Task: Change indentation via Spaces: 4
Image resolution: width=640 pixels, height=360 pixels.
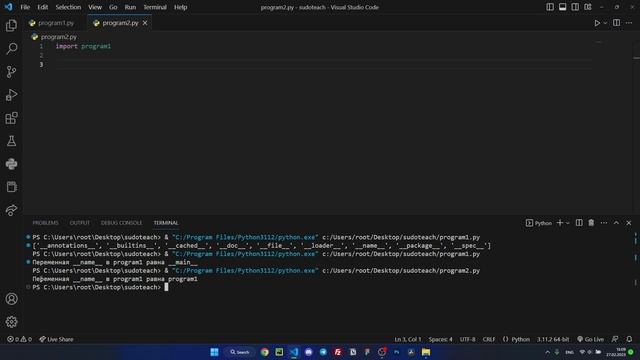Action: click(x=440, y=339)
